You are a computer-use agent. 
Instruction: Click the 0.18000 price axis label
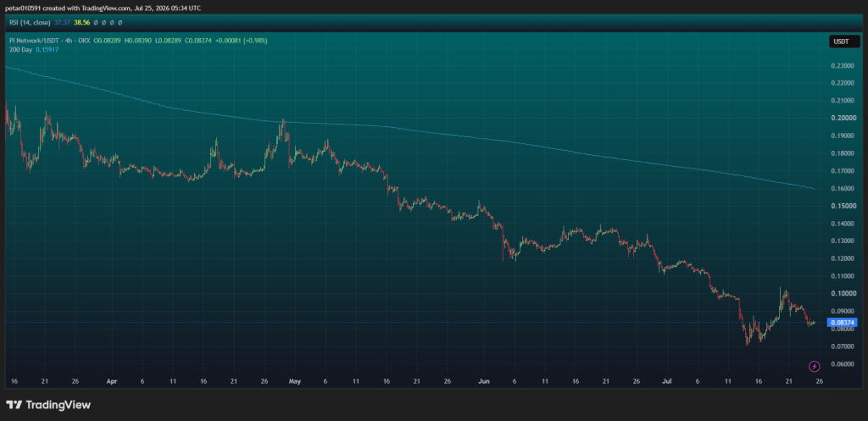point(842,153)
